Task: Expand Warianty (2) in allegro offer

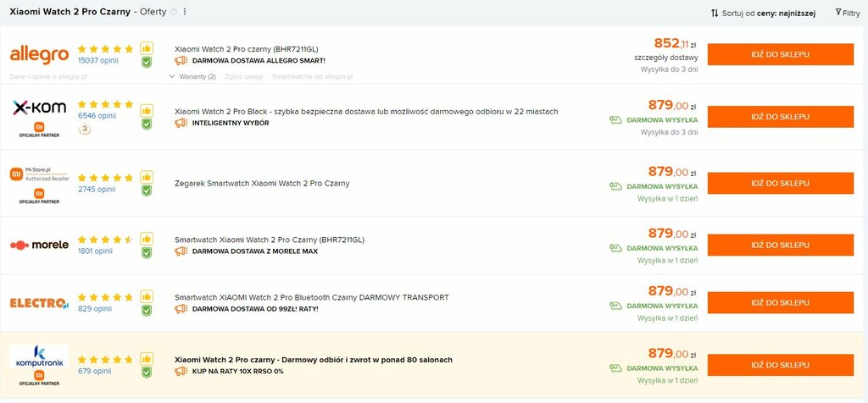Action: coord(192,77)
